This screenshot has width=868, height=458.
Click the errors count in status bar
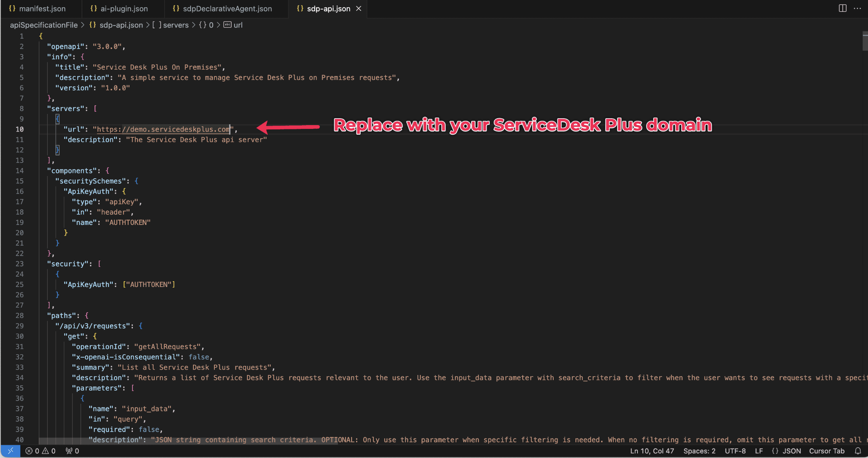(32, 451)
